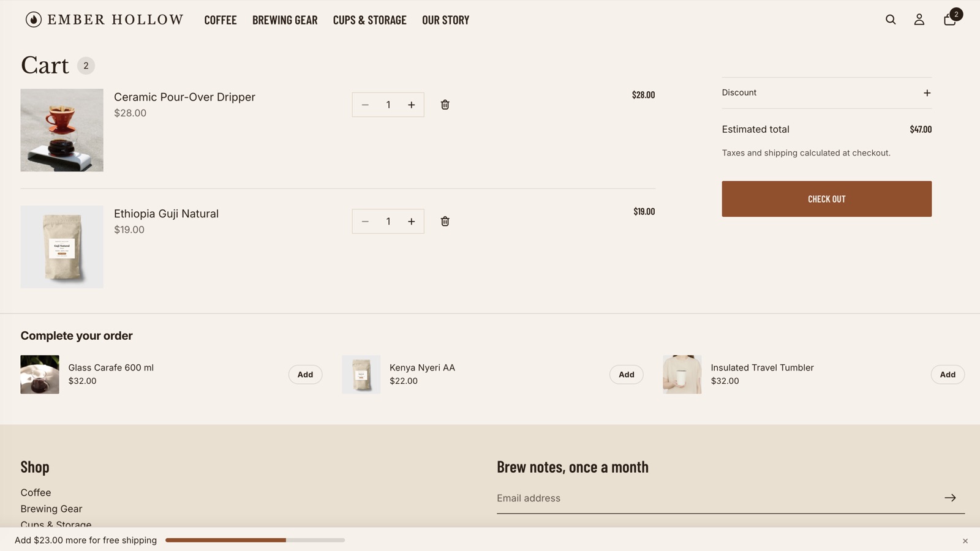Click the Check Out button

pos(827,199)
